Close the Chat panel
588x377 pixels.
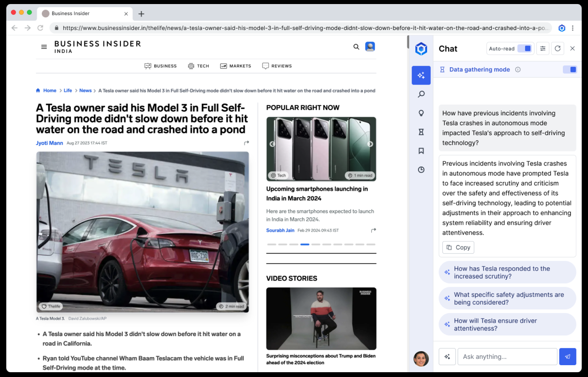click(572, 48)
